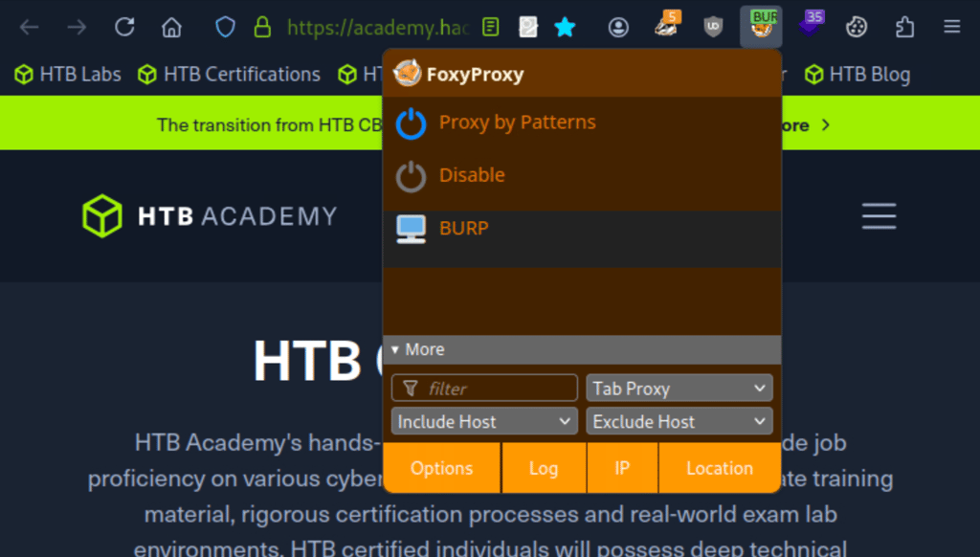Go to the browser home page
Screen dimensions: 980x557
(x=171, y=28)
